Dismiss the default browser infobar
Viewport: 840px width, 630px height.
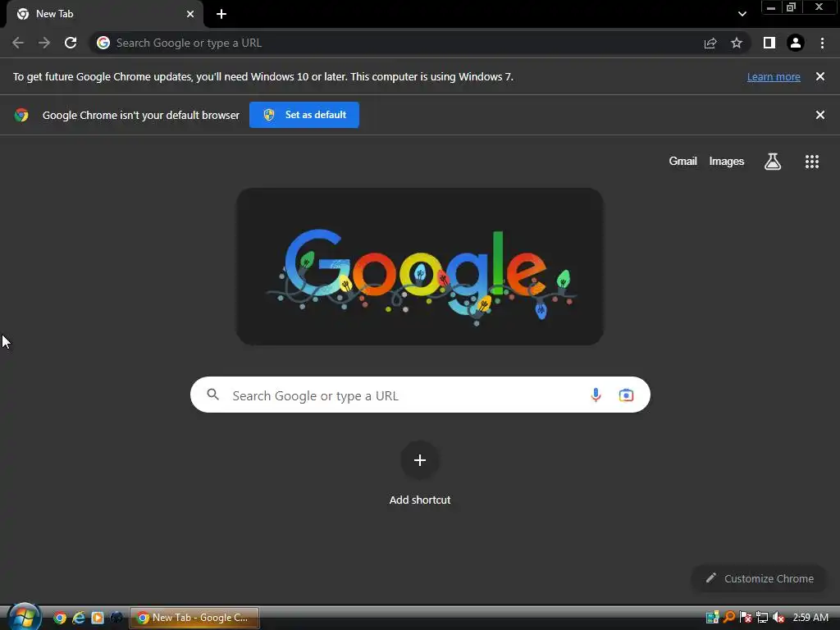pyautogui.click(x=820, y=115)
